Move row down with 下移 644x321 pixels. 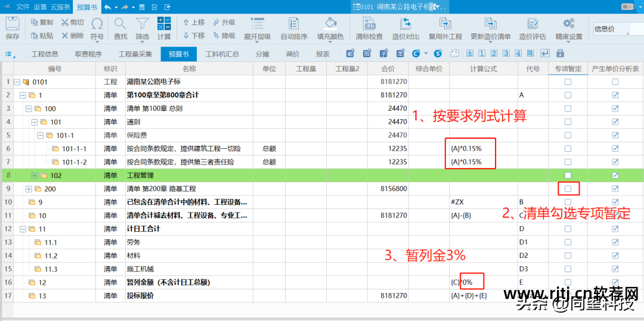[194, 36]
